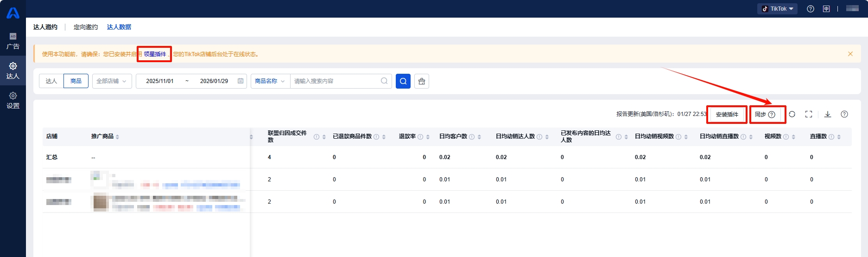868x257 pixels.
Task: Select the 商品 toggle option
Action: pyautogui.click(x=76, y=81)
